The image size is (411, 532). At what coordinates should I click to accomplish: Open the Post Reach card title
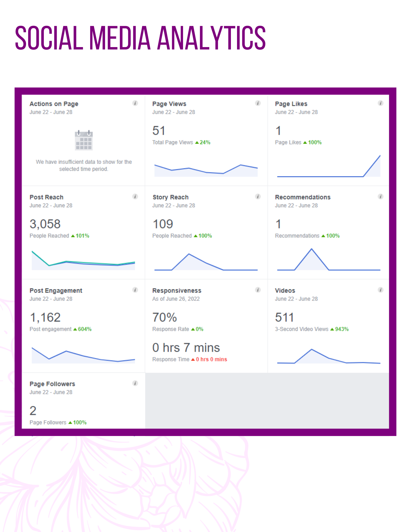click(x=47, y=197)
